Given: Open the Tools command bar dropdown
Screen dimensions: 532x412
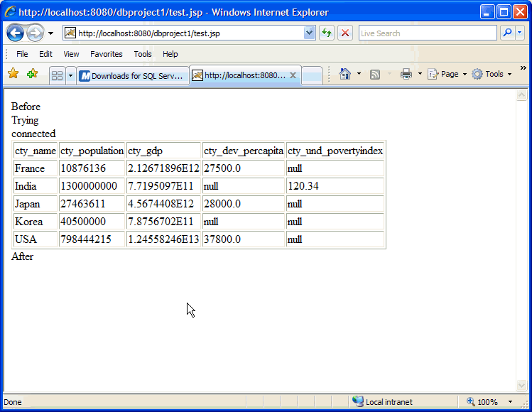Looking at the screenshot, I should [x=492, y=74].
